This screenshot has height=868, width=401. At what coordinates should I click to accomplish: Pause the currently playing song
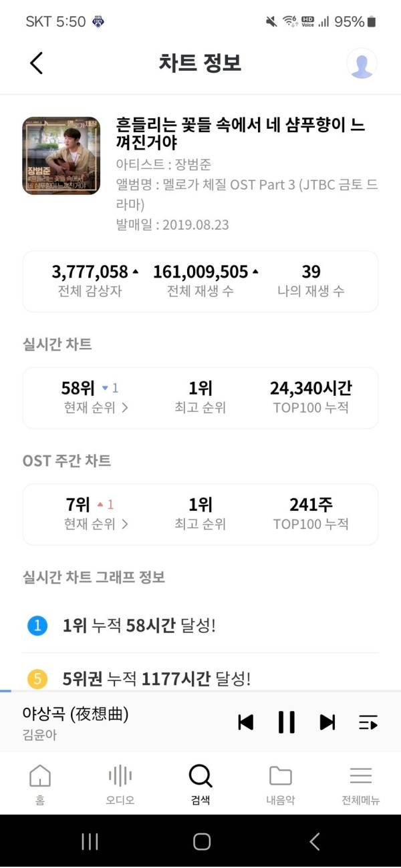(x=287, y=722)
